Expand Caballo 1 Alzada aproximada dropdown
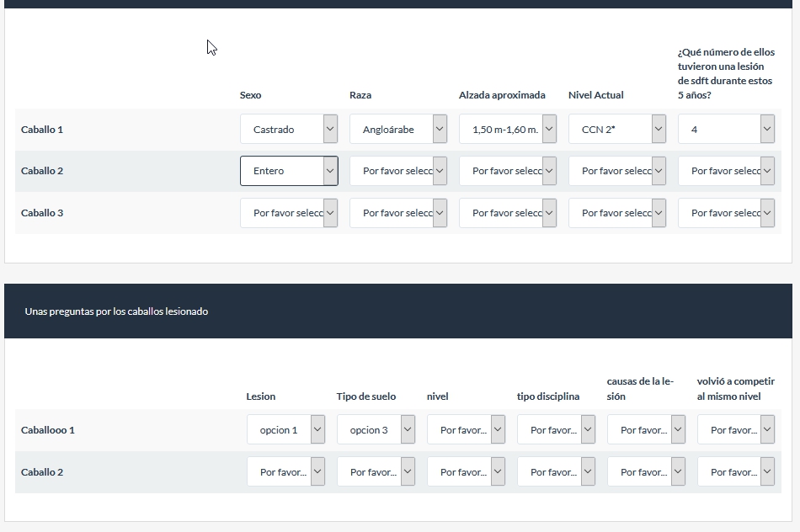The width and height of the screenshot is (800, 532). (x=507, y=130)
